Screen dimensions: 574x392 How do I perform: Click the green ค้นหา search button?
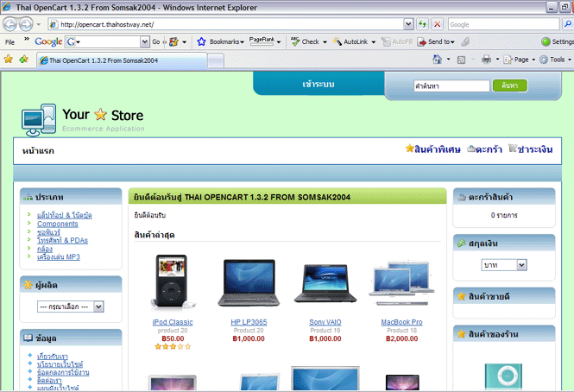[x=510, y=85]
